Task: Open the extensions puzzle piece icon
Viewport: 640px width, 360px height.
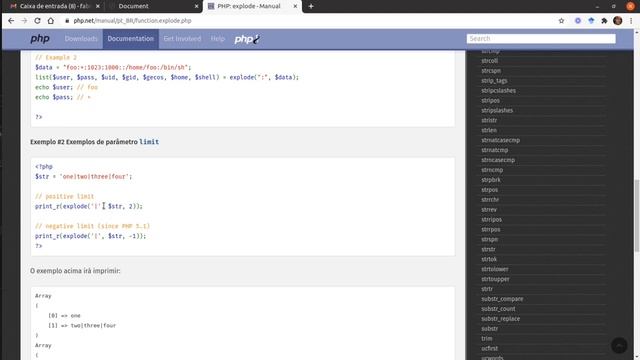Action: 604,21
